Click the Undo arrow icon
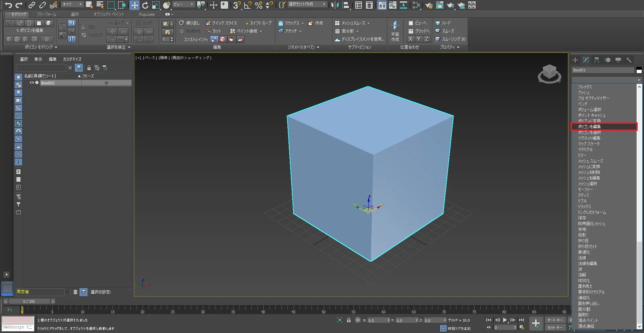The height and width of the screenshot is (333, 644). (x=8, y=5)
